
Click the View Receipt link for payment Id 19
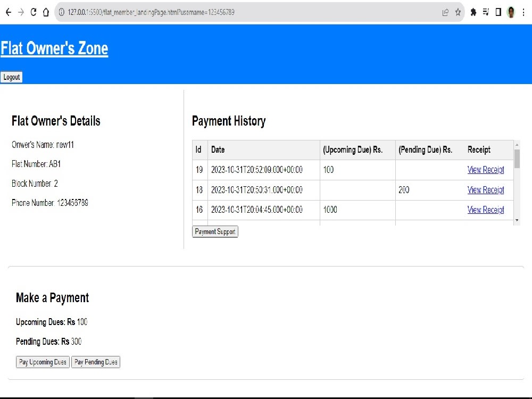(486, 170)
